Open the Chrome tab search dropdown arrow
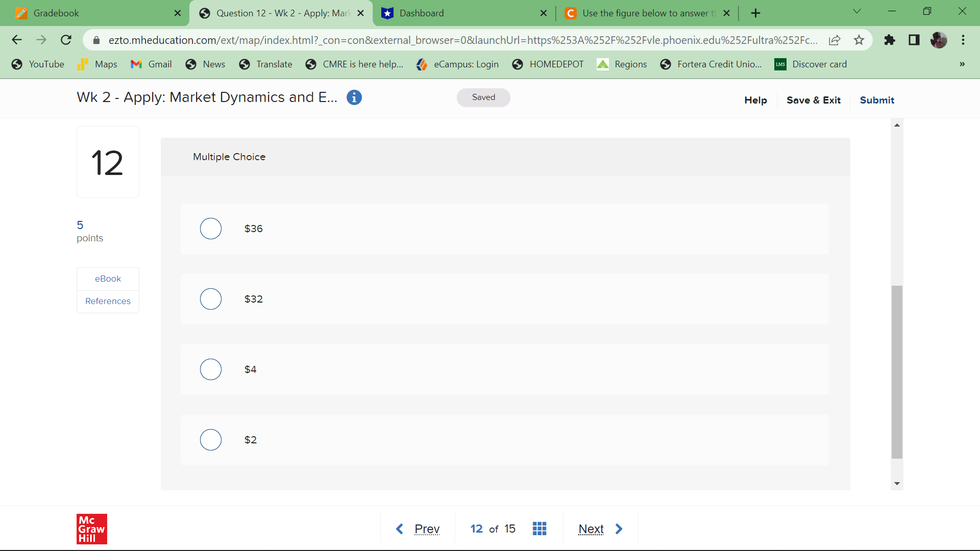The width and height of the screenshot is (980, 551). [x=856, y=11]
